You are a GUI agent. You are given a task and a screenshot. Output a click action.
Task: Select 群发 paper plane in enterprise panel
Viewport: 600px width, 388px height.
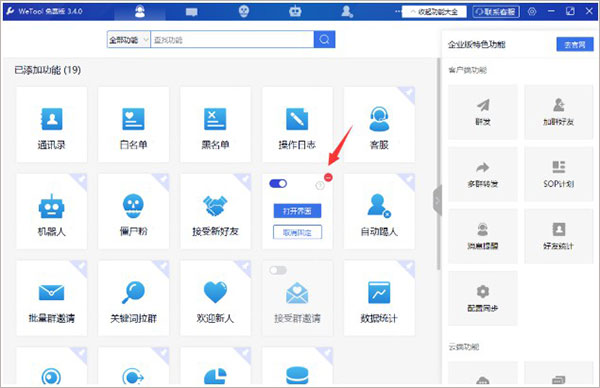coord(483,112)
